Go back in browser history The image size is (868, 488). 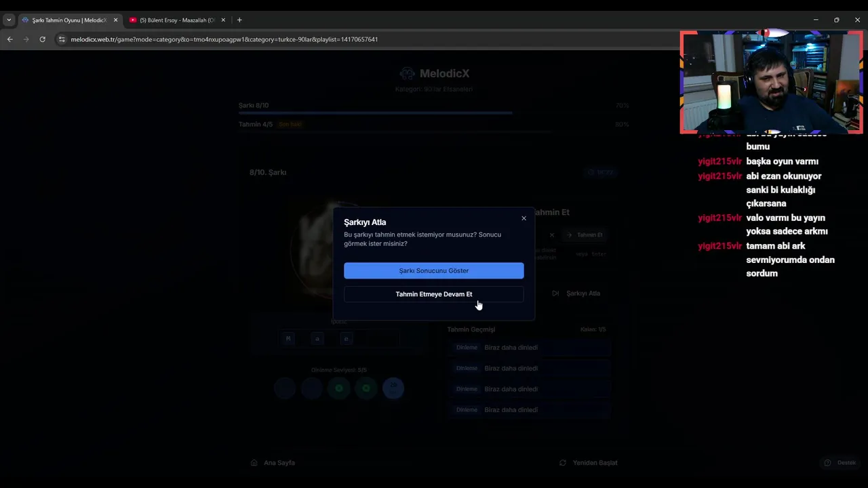10,39
